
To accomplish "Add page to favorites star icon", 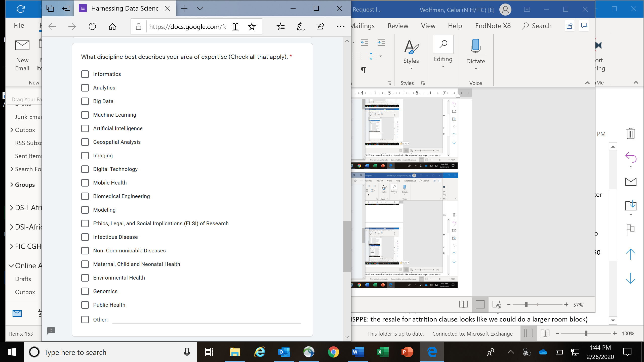I will pyautogui.click(x=252, y=26).
